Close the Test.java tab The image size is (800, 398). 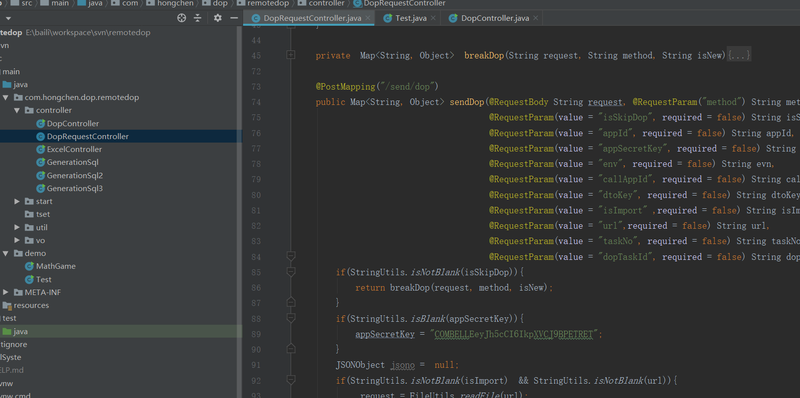pos(433,18)
